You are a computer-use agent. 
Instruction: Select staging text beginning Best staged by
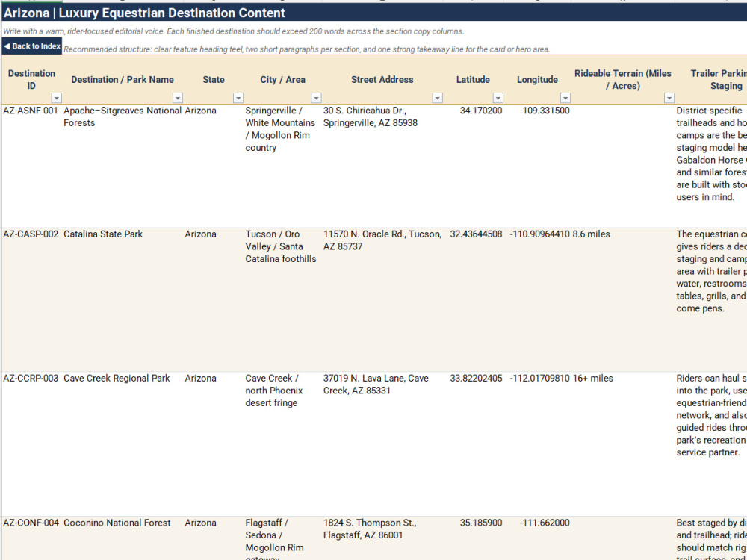(711, 538)
